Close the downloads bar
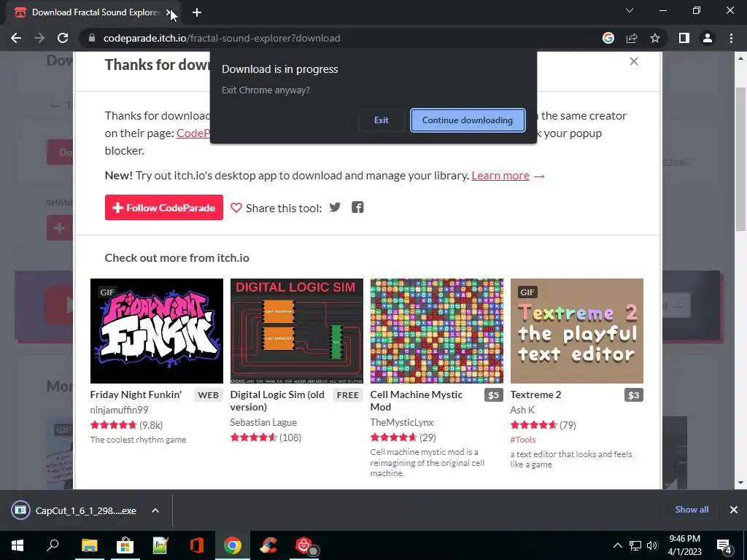The width and height of the screenshot is (747, 560). pyautogui.click(x=734, y=510)
